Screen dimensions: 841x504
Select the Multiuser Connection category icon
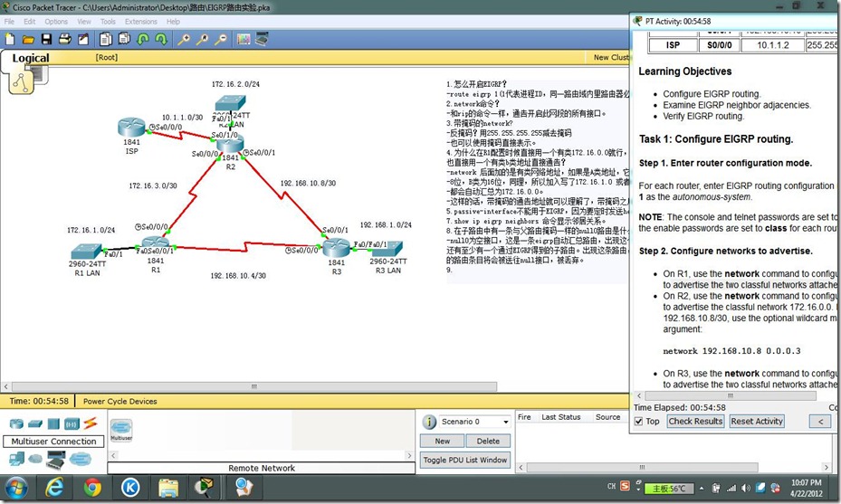pyautogui.click(x=81, y=459)
